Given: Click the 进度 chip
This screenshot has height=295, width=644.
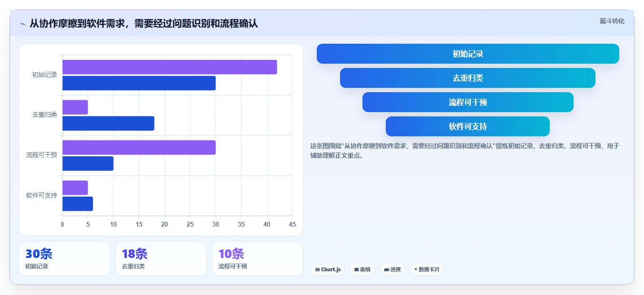Looking at the screenshot, I should click(392, 269).
